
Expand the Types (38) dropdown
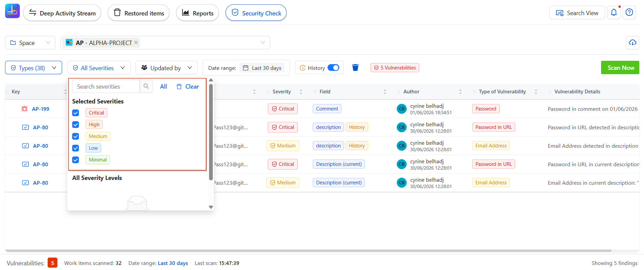tap(34, 67)
